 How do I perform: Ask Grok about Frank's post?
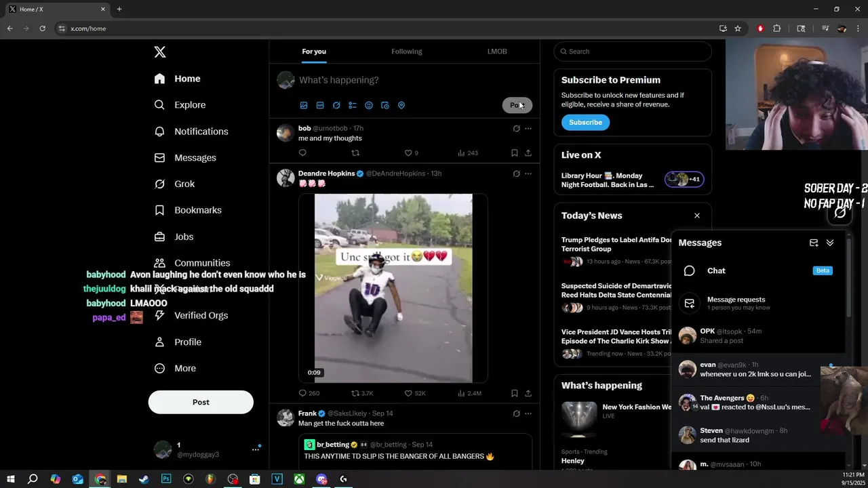[x=516, y=413]
